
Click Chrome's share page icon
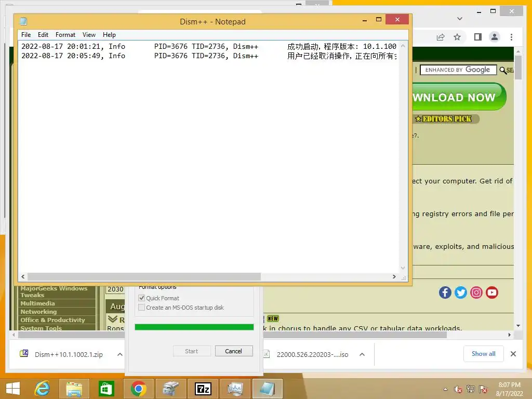441,37
